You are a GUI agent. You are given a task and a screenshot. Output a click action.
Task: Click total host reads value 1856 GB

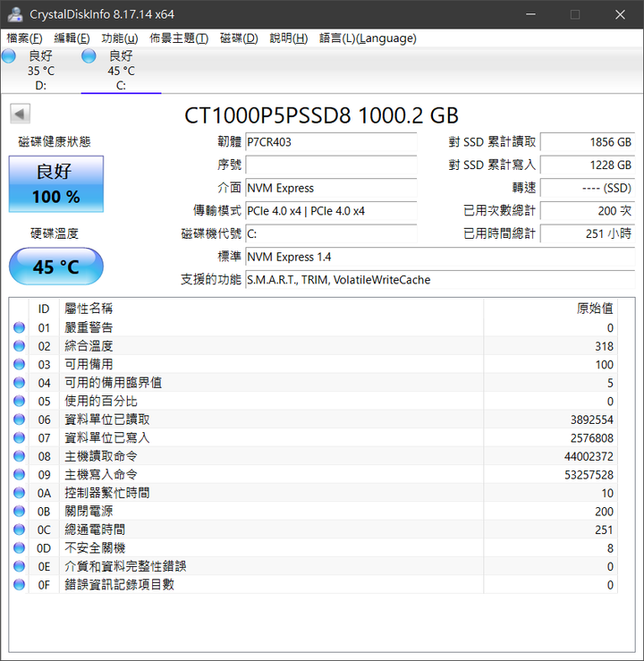(x=588, y=142)
